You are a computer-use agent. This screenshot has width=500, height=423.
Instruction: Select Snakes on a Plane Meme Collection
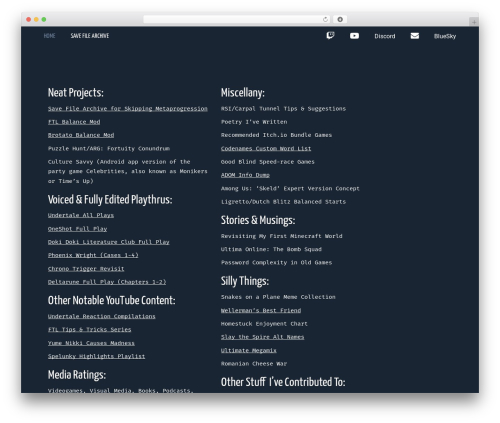[278, 297]
